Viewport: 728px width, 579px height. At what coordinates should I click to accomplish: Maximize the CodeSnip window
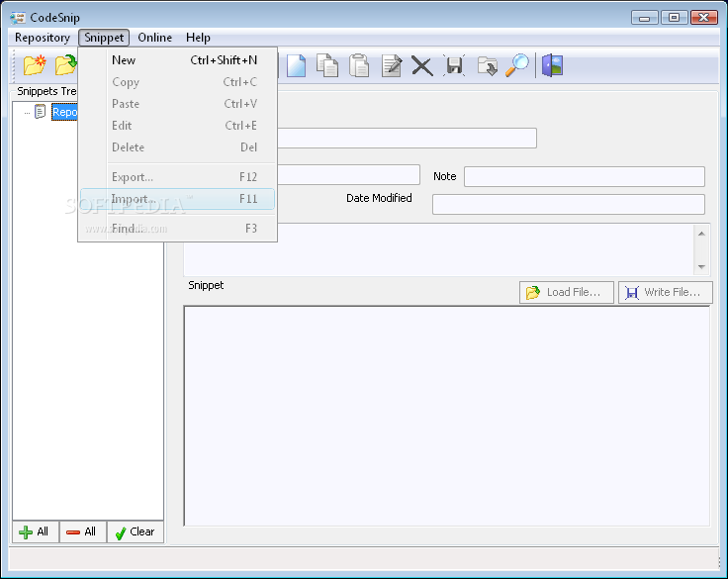[x=674, y=18]
